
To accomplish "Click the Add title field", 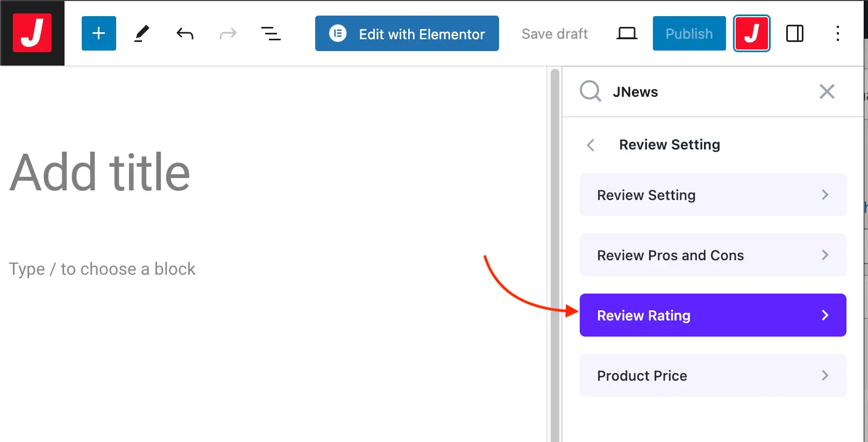I will tap(100, 173).
